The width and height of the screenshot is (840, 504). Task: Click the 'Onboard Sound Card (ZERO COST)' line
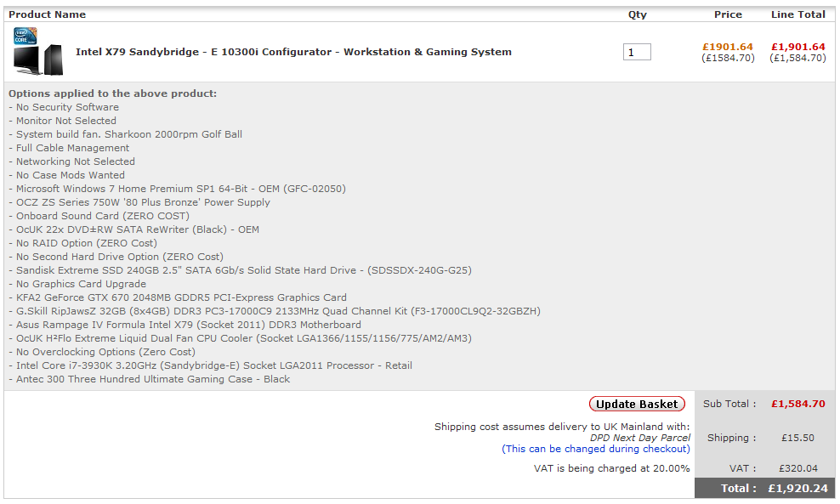tap(99, 216)
